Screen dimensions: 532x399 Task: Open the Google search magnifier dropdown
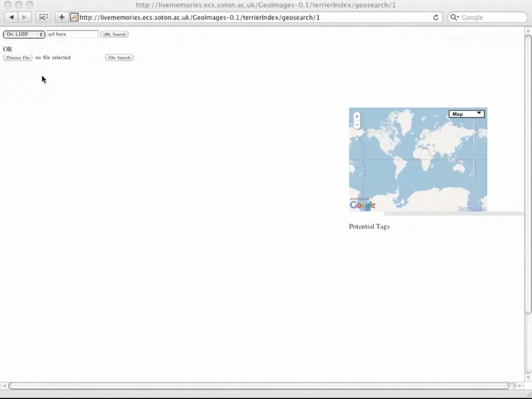(x=455, y=17)
